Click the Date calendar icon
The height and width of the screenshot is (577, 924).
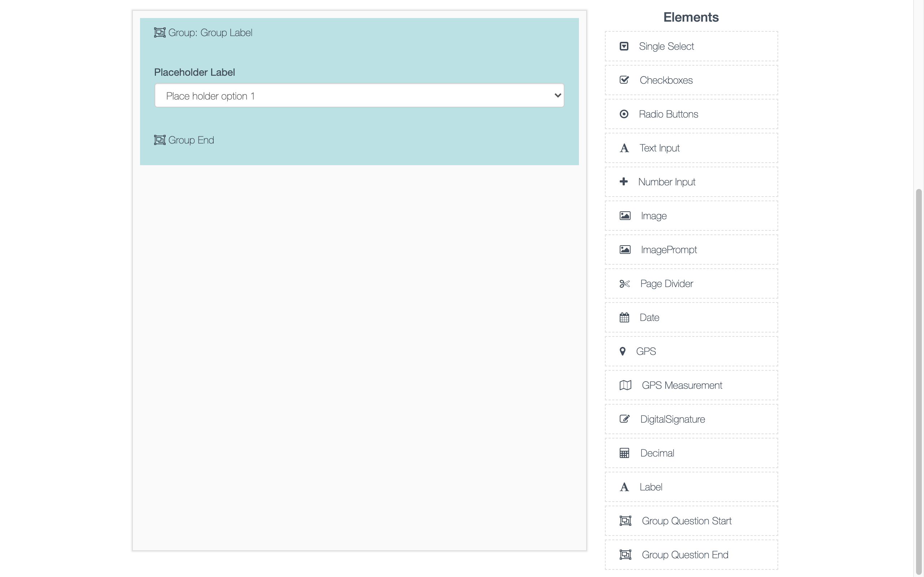pyautogui.click(x=624, y=317)
